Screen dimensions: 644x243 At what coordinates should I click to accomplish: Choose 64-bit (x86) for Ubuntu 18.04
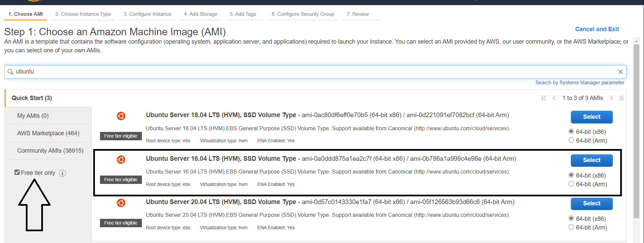point(571,132)
